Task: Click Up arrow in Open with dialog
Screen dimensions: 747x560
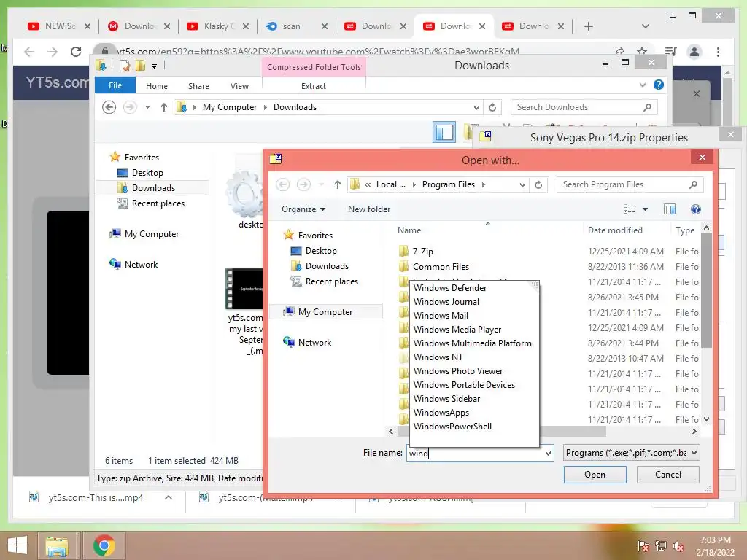Action: click(x=337, y=184)
